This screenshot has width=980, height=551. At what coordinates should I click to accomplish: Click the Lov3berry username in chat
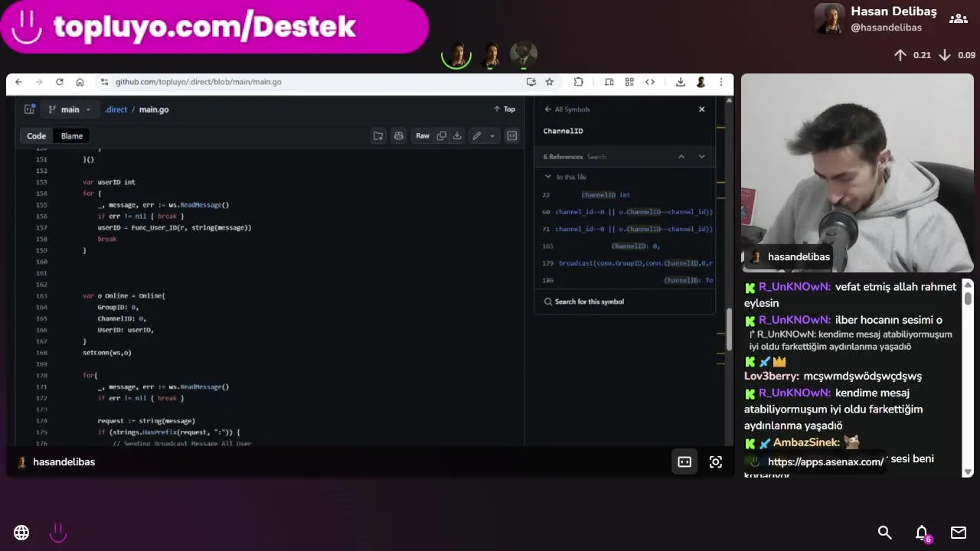click(772, 377)
